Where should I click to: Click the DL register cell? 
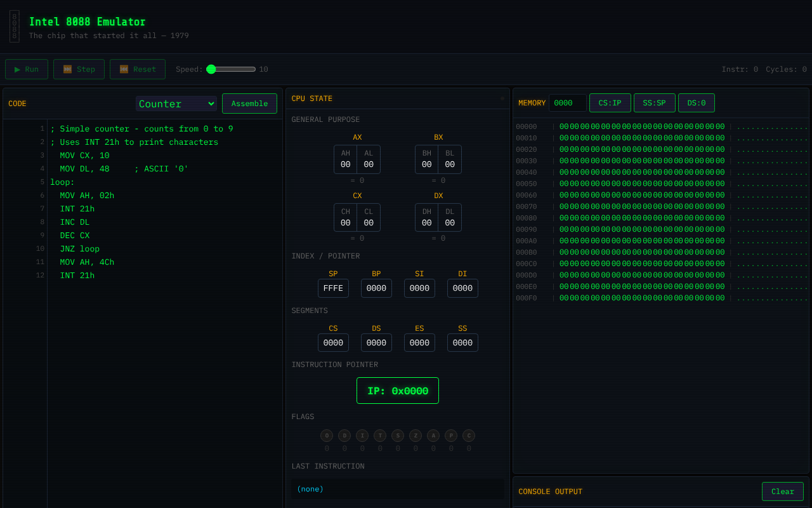pyautogui.click(x=450, y=218)
